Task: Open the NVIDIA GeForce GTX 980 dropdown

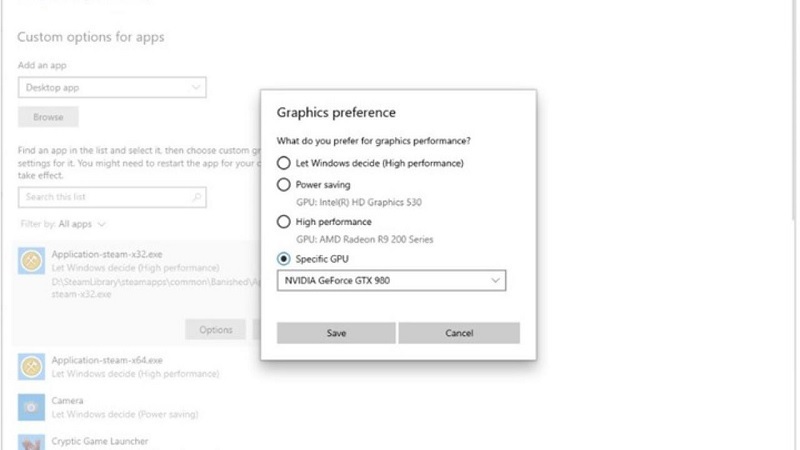Action: (391, 281)
